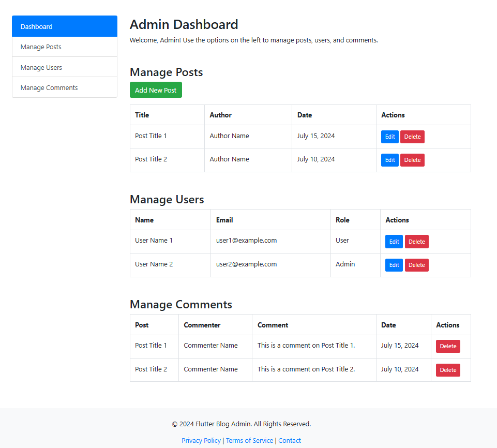
Task: Click 'This is a comment on Post Title 2.'
Action: coord(306,369)
